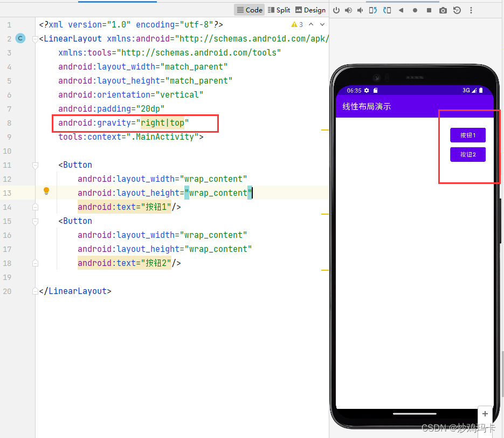Collapse first Button tag fold on line 11
Image resolution: width=504 pixels, height=438 pixels.
(x=36, y=165)
